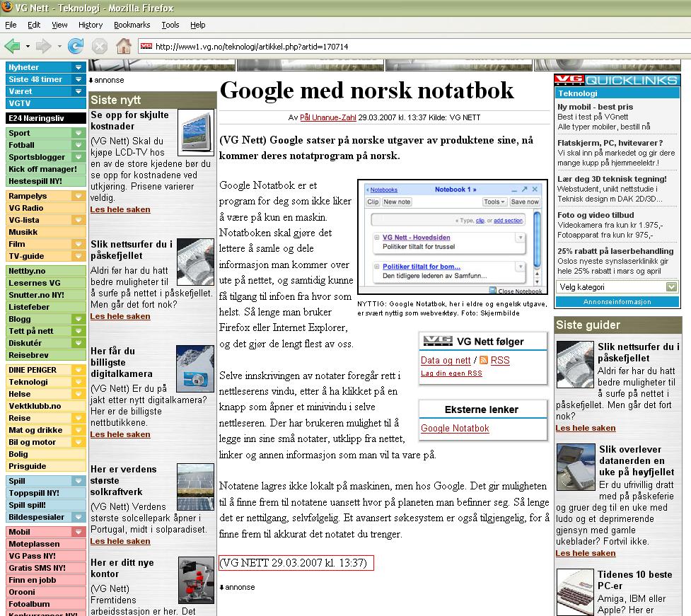Viewport: 691px width, 616px height.
Task: Reload the page with the refresh icon
Action: tap(76, 46)
